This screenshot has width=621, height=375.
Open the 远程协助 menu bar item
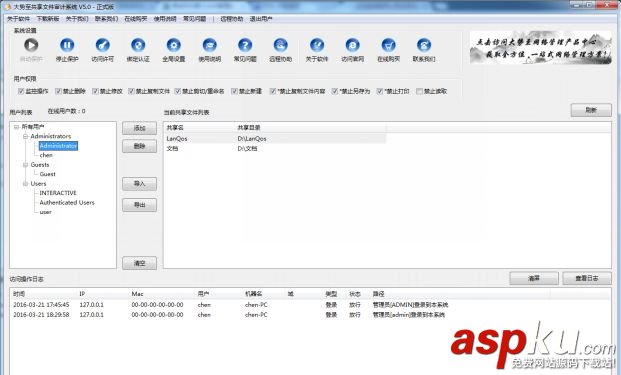pos(232,19)
